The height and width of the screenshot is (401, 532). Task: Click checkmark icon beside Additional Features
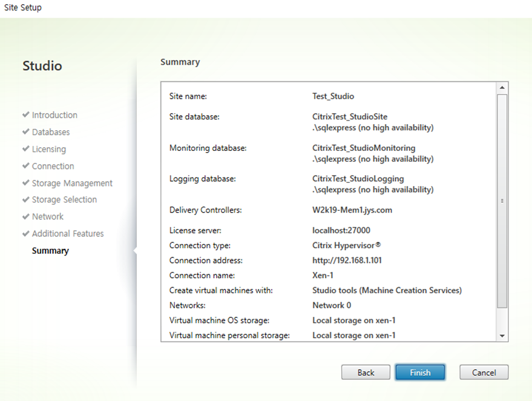click(x=26, y=233)
